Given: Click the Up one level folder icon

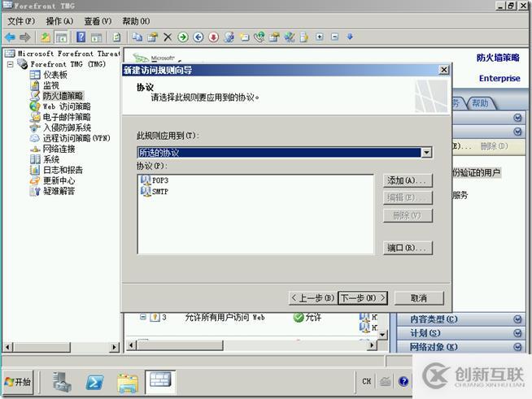Looking at the screenshot, I should 46,37.
